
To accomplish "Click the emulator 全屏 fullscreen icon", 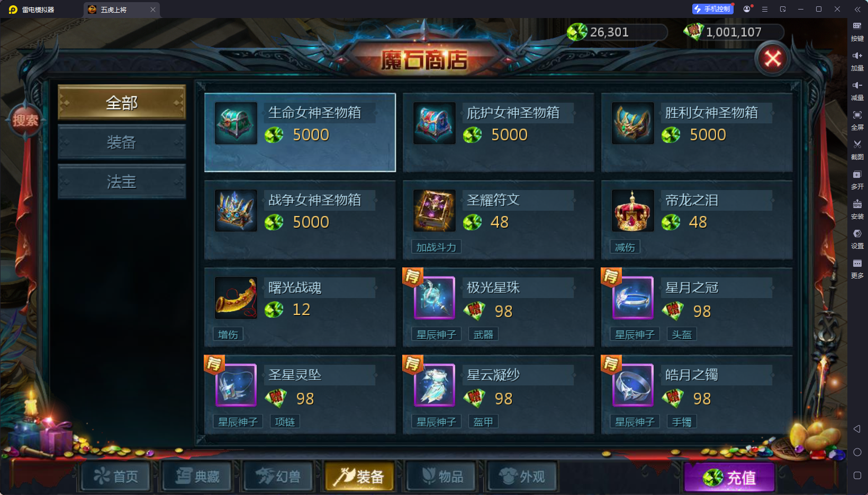I will (857, 120).
